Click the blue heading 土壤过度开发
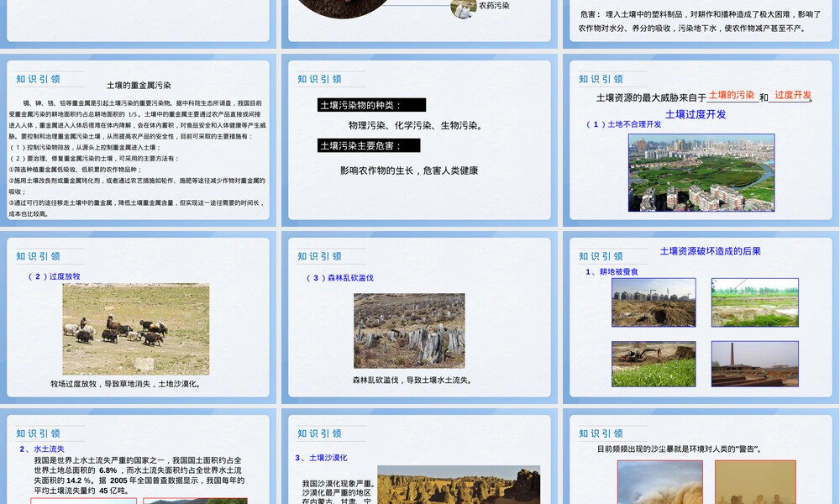Viewport: 840px width, 504px height. click(696, 114)
